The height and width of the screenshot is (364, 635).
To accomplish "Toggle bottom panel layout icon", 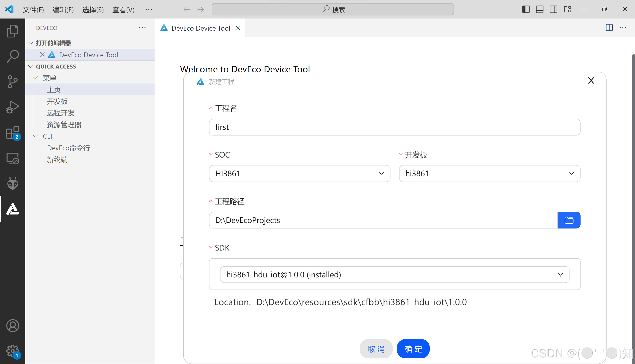I will point(540,9).
